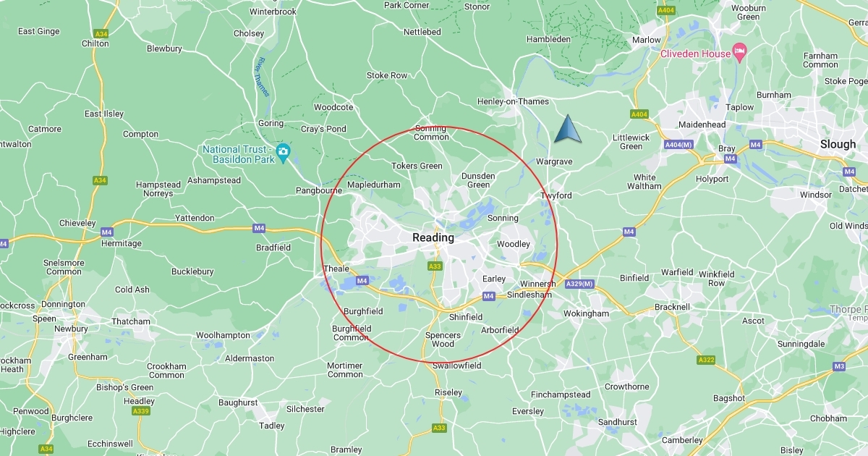
Task: Select the Cliveden House hotel pin
Action: point(739,50)
